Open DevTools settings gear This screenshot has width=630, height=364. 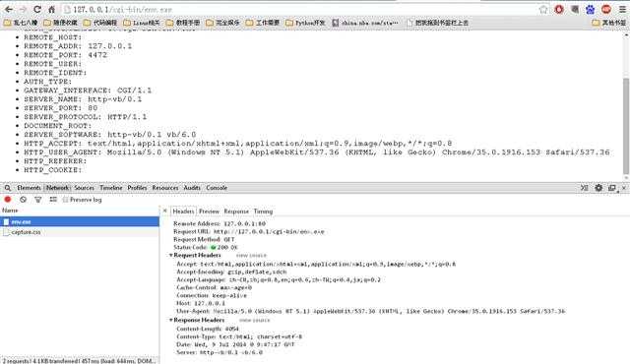pyautogui.click(x=598, y=188)
